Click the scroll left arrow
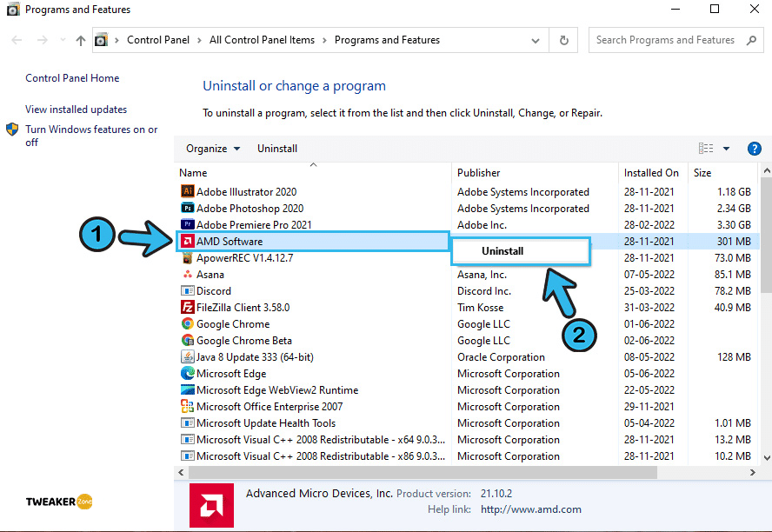 coord(181,472)
